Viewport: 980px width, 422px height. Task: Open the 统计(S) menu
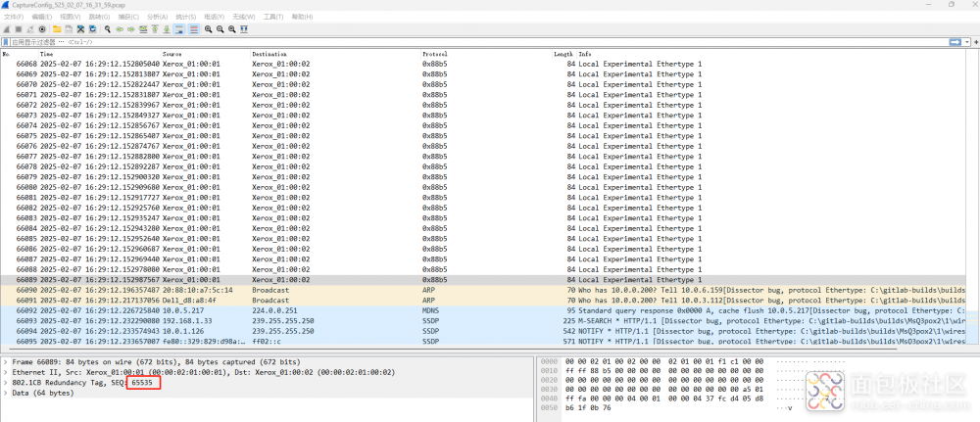pos(185,17)
